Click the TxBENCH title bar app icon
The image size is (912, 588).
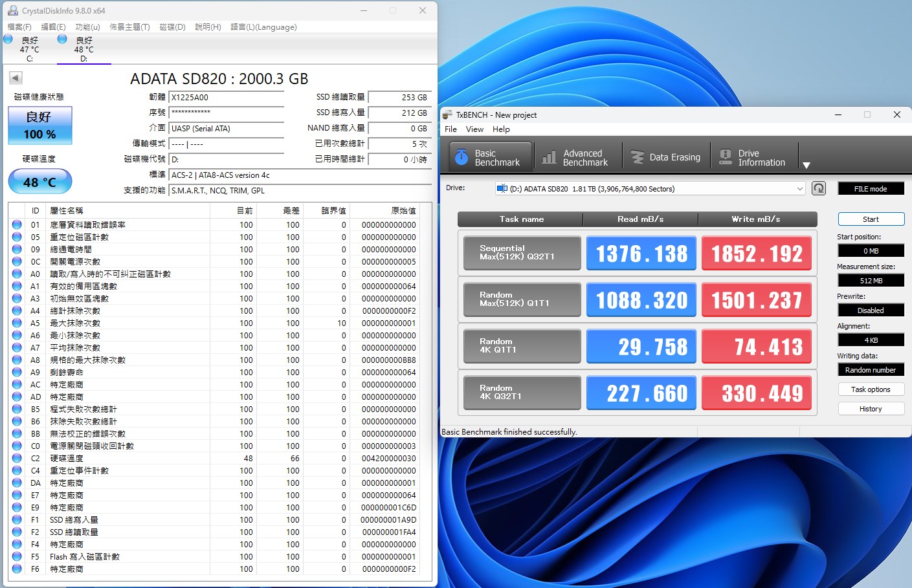coord(447,114)
